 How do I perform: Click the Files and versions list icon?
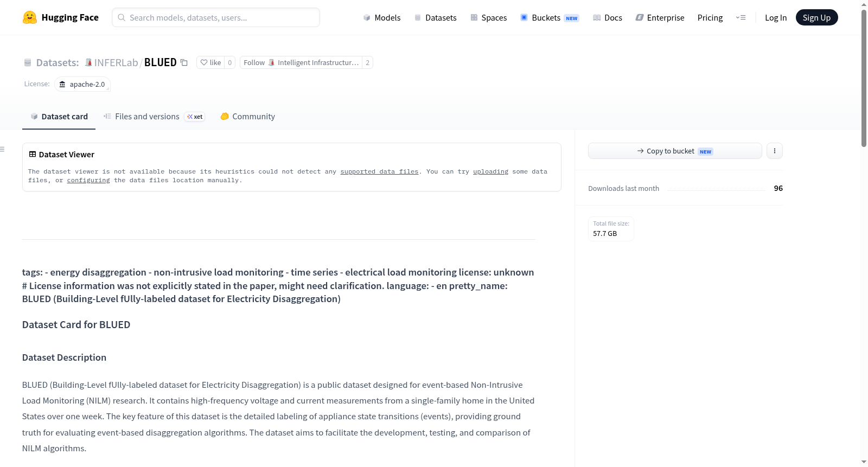coord(107,116)
